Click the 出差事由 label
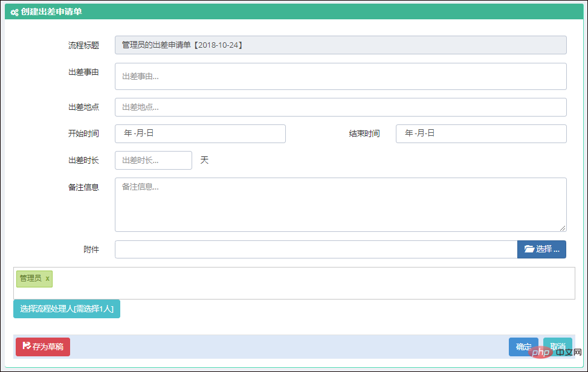 click(83, 72)
